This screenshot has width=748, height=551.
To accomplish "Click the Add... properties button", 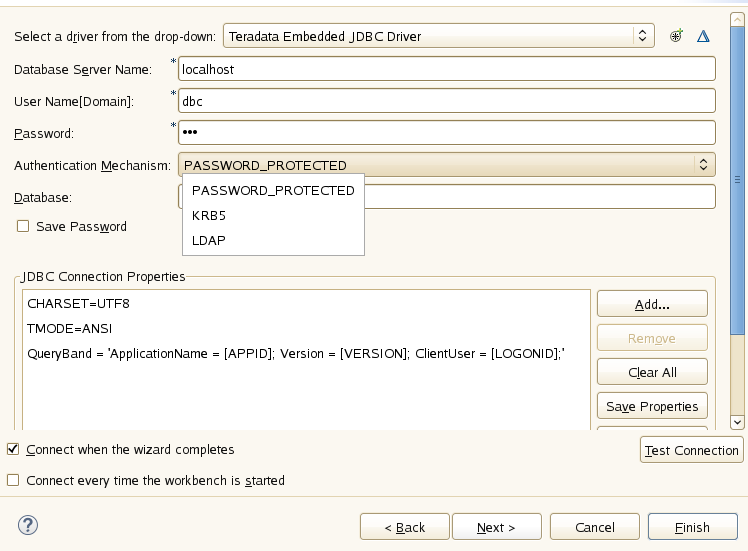I will (652, 304).
